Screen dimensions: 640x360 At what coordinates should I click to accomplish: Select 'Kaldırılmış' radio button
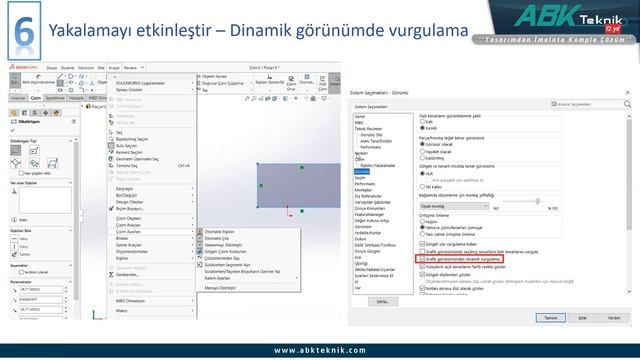click(x=422, y=158)
